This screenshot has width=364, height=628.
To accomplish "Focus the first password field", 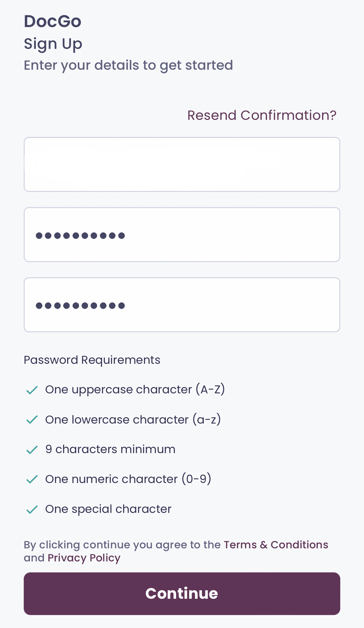I will tap(182, 235).
